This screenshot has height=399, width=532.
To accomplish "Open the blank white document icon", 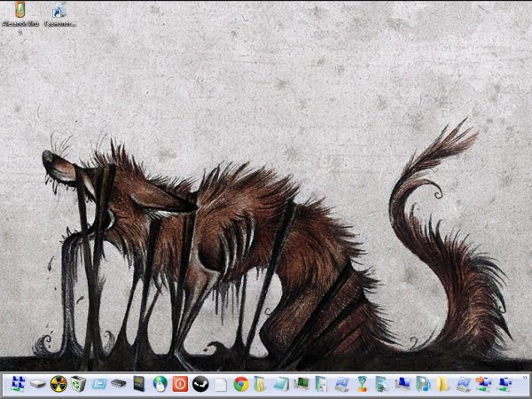I will click(x=220, y=384).
